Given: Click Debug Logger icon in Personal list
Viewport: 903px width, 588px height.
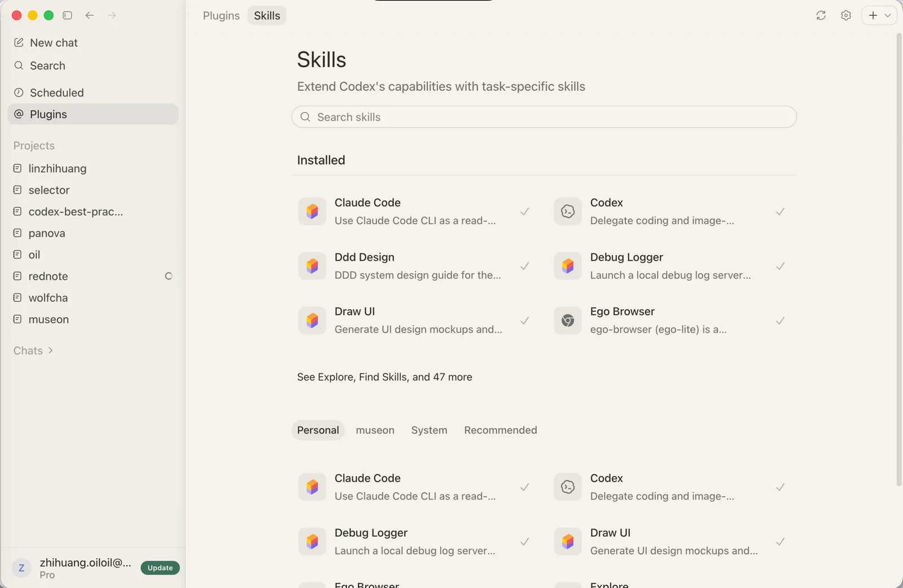Looking at the screenshot, I should (312, 542).
